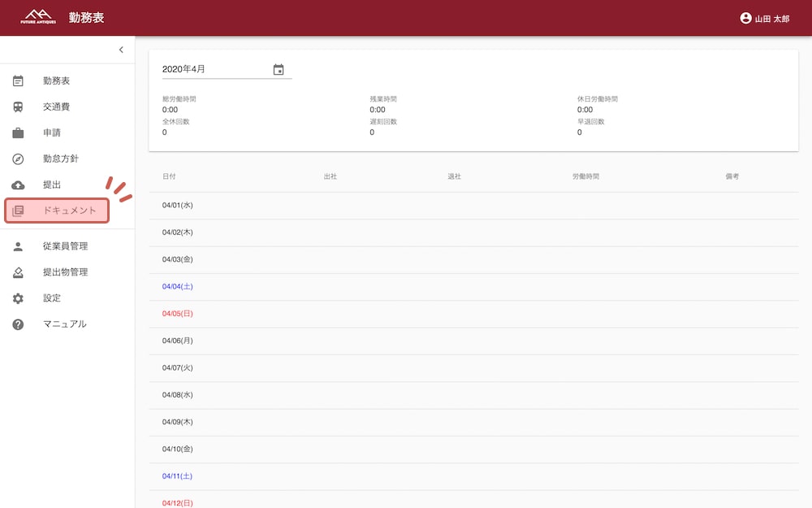Click the 勤怠方針 compass icon
Viewport: 812px width, 508px height.
click(18, 159)
